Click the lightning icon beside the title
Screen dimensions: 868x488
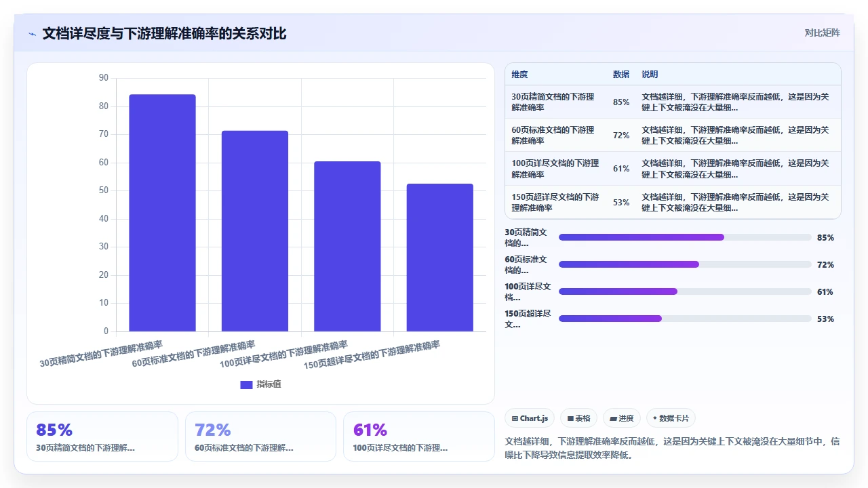pos(32,34)
